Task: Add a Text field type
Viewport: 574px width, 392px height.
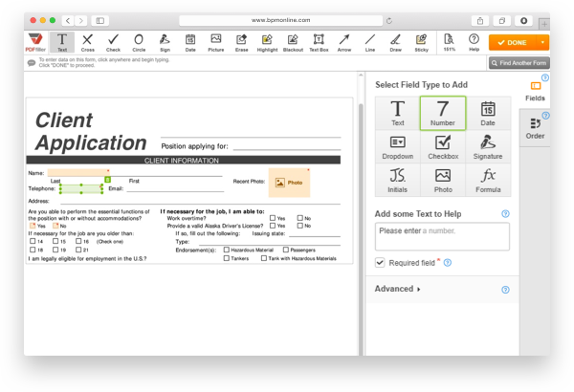Action: (398, 113)
